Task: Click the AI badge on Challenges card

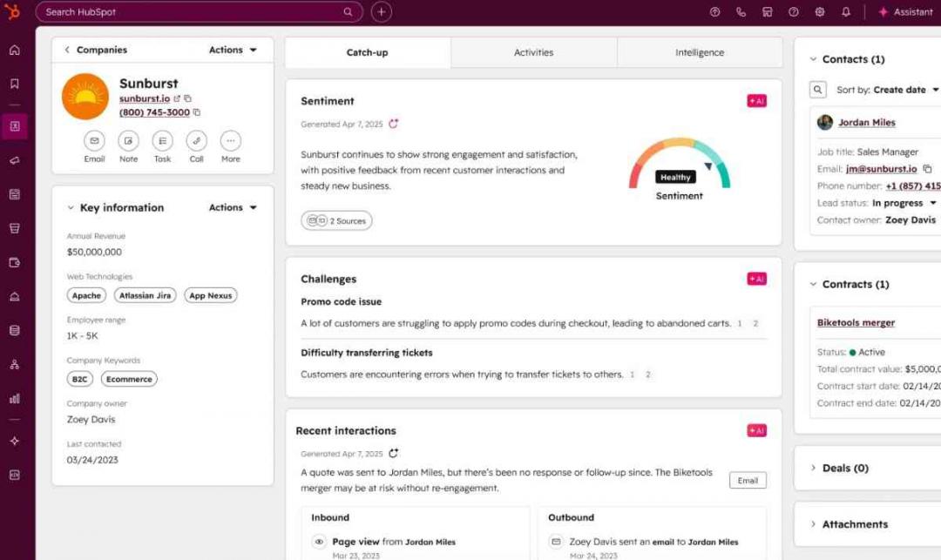Action: click(x=757, y=279)
